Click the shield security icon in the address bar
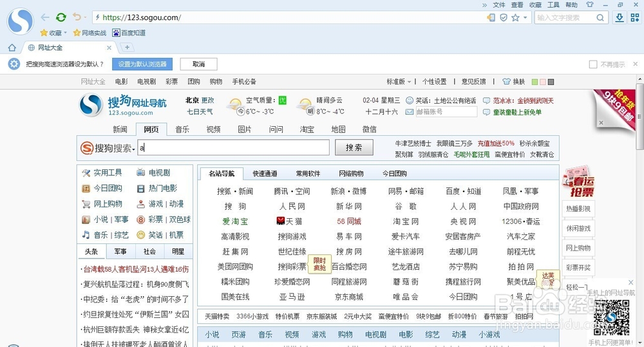Image resolution: width=644 pixels, height=347 pixels. 503,17
